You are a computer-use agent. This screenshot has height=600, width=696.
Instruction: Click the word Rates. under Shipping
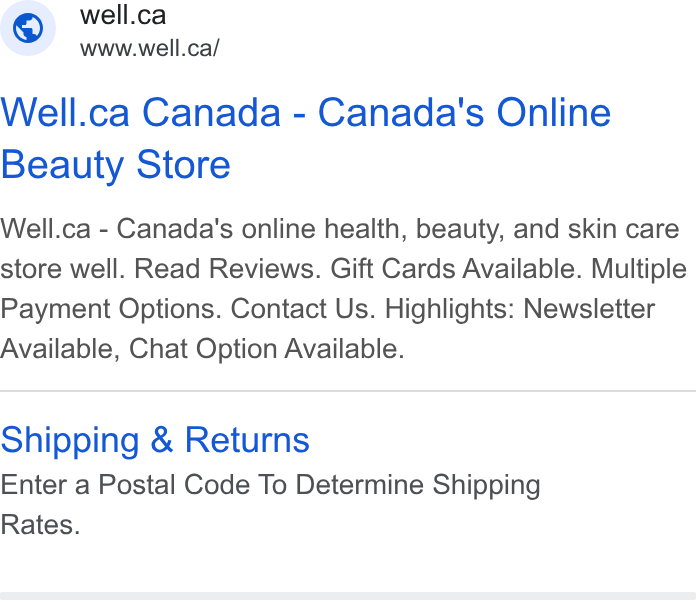click(40, 525)
